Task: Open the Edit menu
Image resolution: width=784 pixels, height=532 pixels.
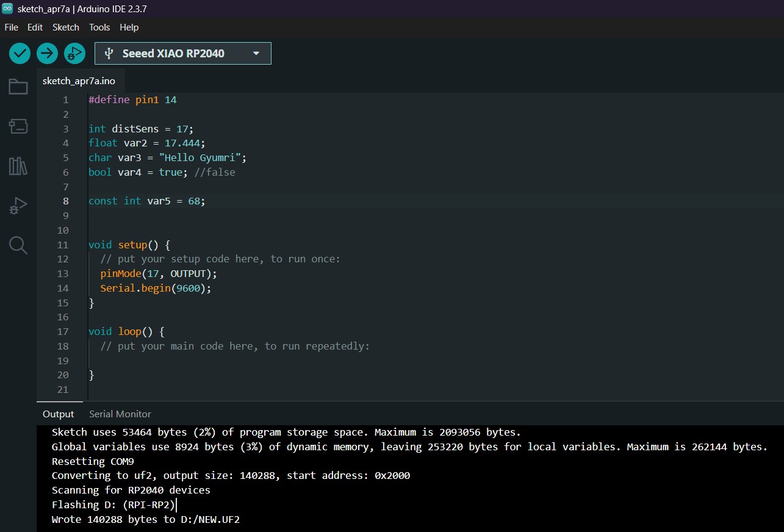Action: (x=35, y=27)
